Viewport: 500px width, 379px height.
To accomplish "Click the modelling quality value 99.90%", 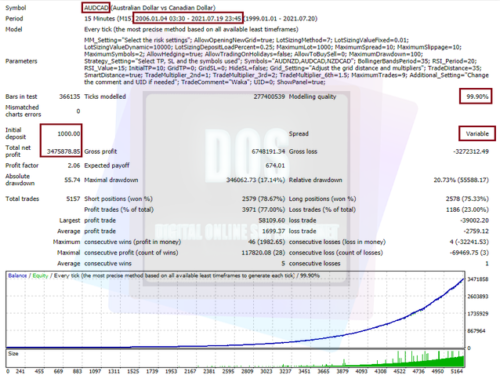I will (477, 97).
